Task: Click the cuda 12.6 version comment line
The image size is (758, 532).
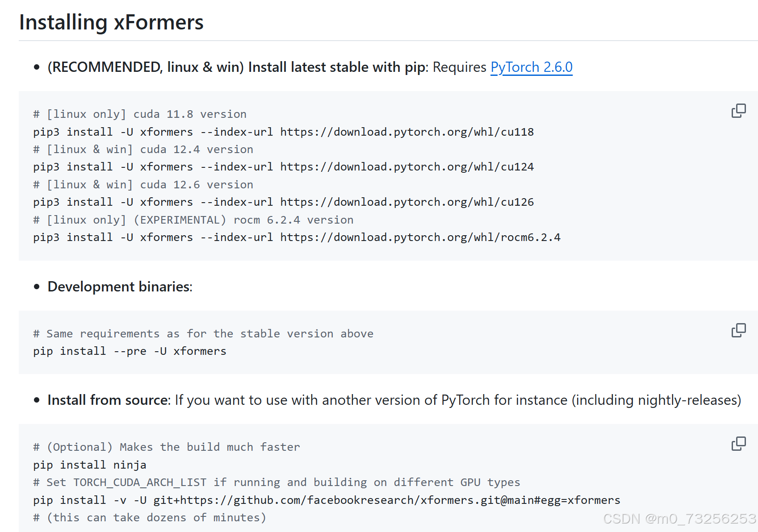Action: pyautogui.click(x=143, y=185)
